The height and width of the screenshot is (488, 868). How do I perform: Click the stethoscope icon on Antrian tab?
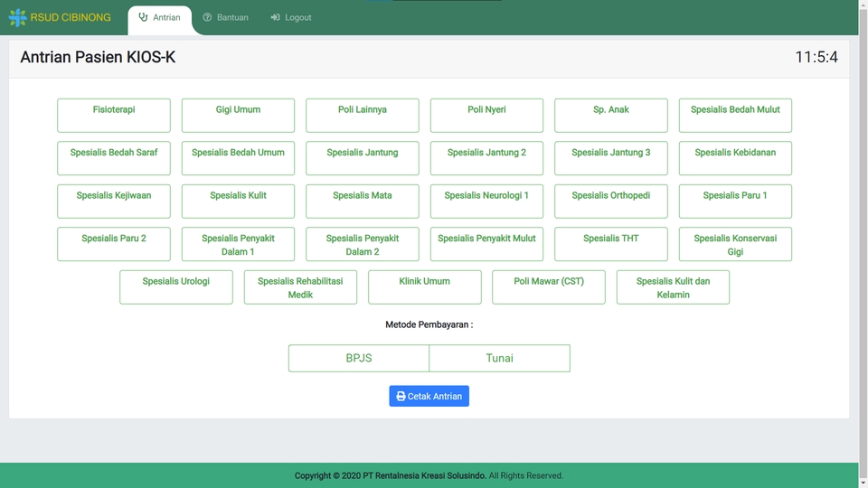(x=143, y=17)
